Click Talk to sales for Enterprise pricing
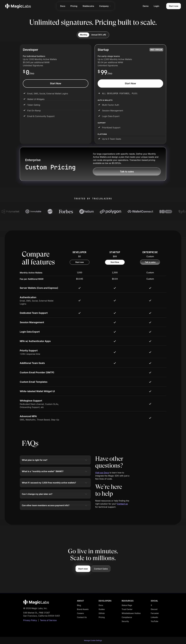Image resolution: width=186 pixels, height=644 pixels. [127, 172]
